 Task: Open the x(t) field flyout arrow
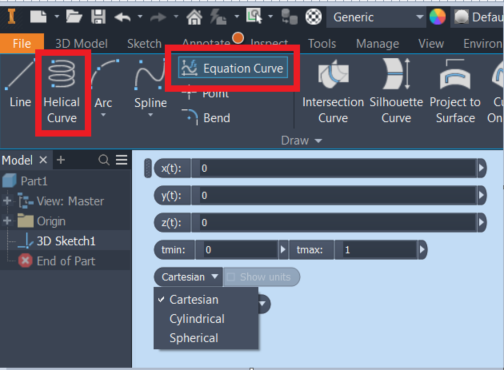(x=481, y=168)
